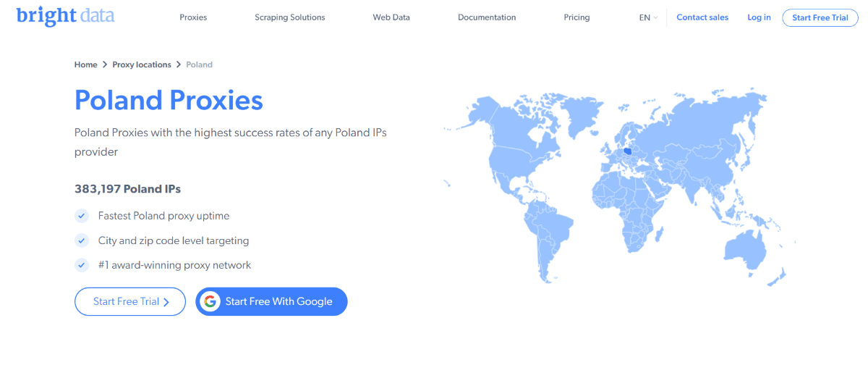Click the dark Poland highlight on the map
This screenshot has width=868, height=373.
(x=628, y=153)
